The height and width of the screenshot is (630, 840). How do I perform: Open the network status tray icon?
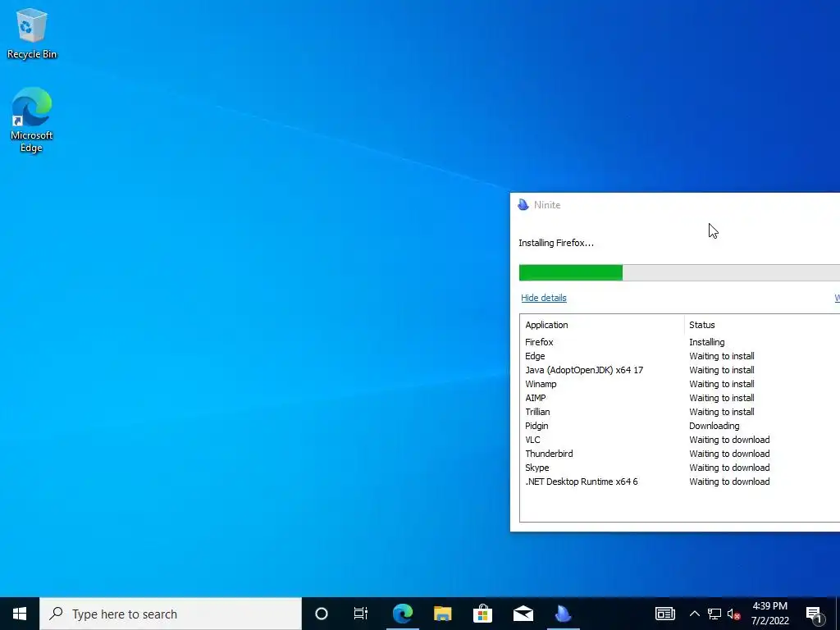pos(714,614)
